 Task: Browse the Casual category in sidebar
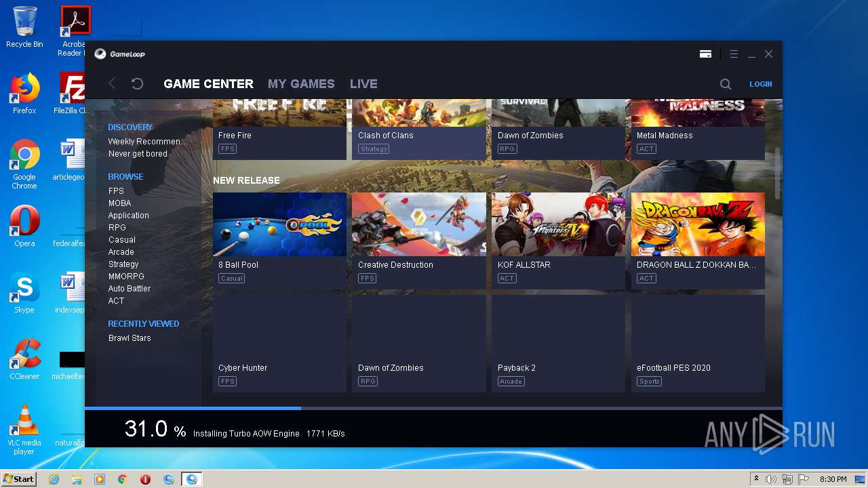click(x=122, y=240)
